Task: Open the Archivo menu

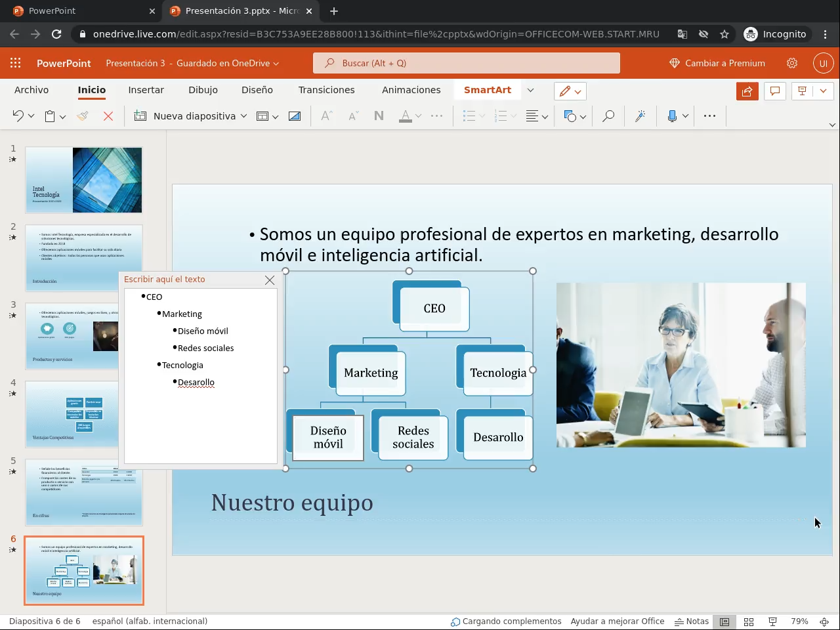Action: [x=31, y=90]
